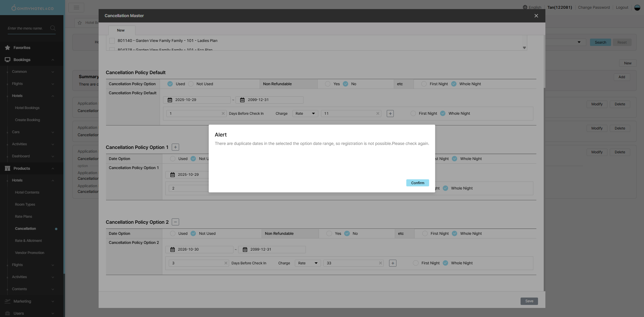Click the globe language icon beside English
Screen dimensions: 644x317
[525, 7]
